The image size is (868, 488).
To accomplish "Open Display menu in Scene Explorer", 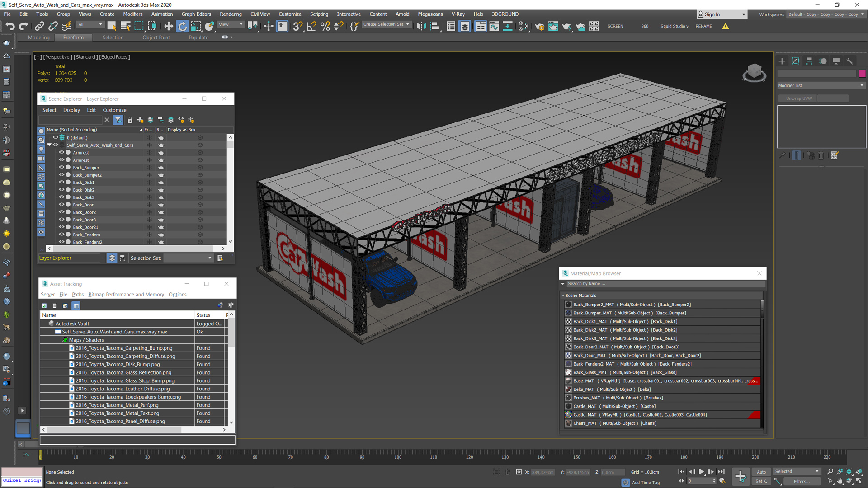I will [71, 110].
